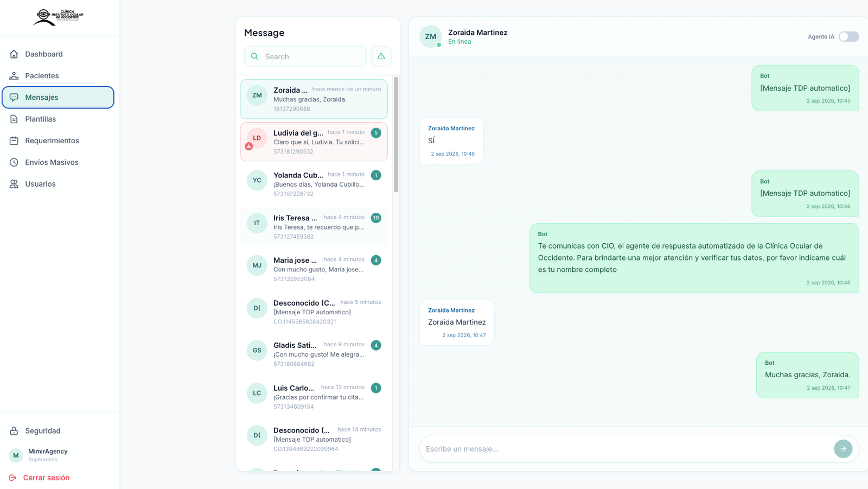Click the Escribe un mensaje input
Viewport: 868px width, 489px height.
click(x=627, y=449)
